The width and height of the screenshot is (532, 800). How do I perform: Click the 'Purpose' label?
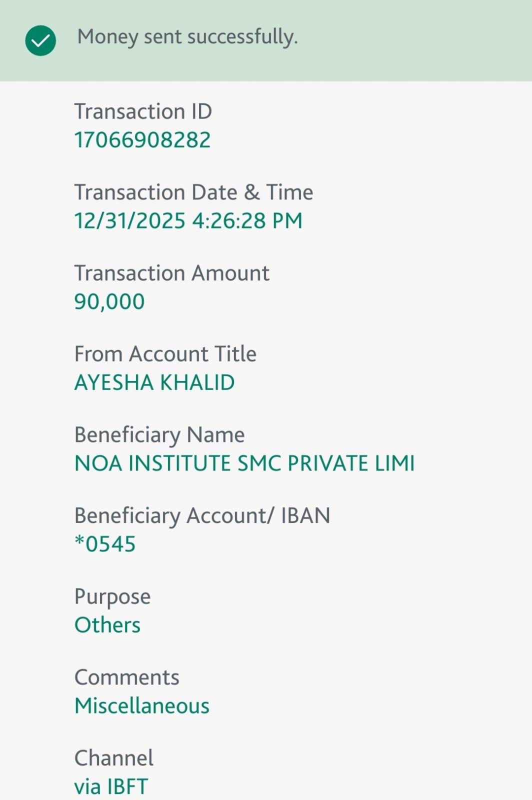pos(112,597)
